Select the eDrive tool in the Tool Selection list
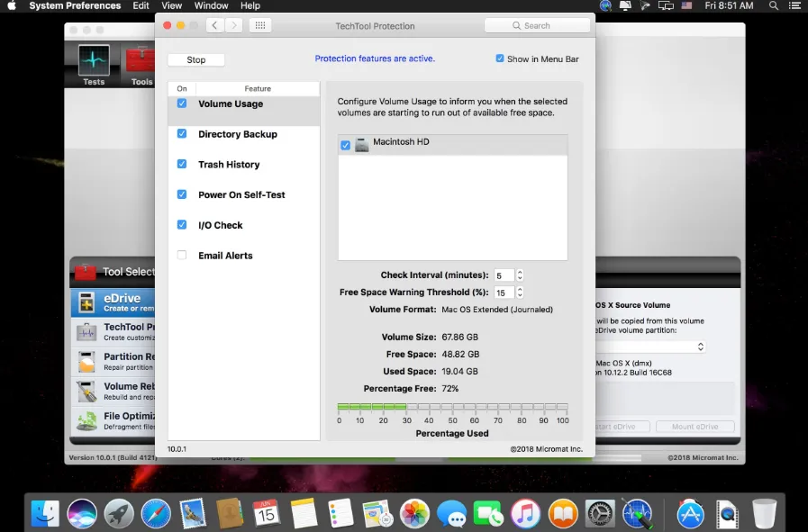Screen dimensions: 808x532 (x=113, y=302)
